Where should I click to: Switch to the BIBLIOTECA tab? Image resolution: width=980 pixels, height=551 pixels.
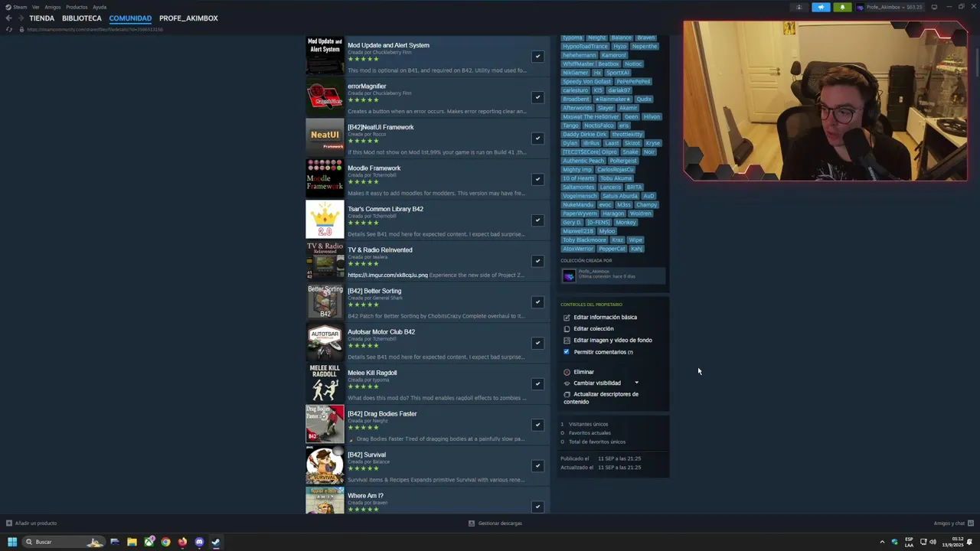click(x=82, y=18)
